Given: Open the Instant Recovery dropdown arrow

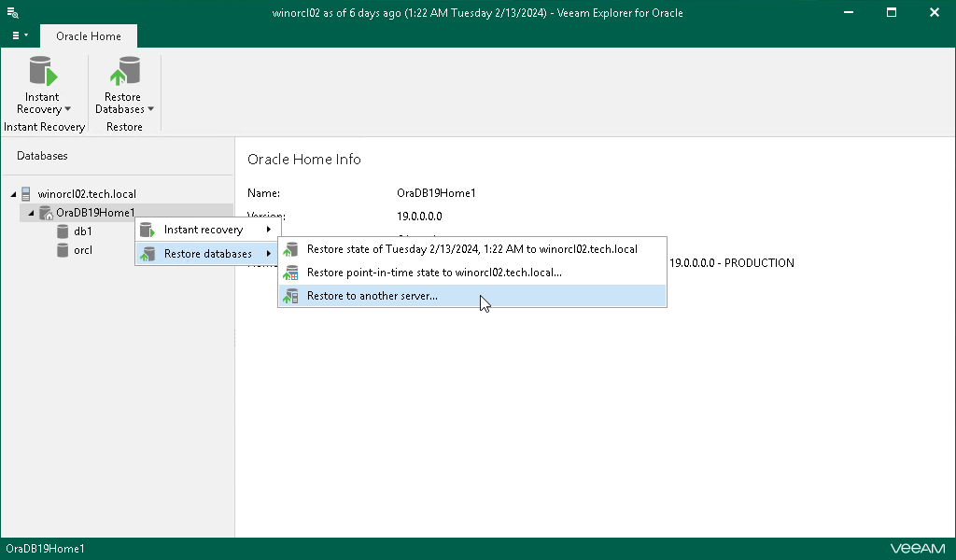Looking at the screenshot, I should coord(68,109).
